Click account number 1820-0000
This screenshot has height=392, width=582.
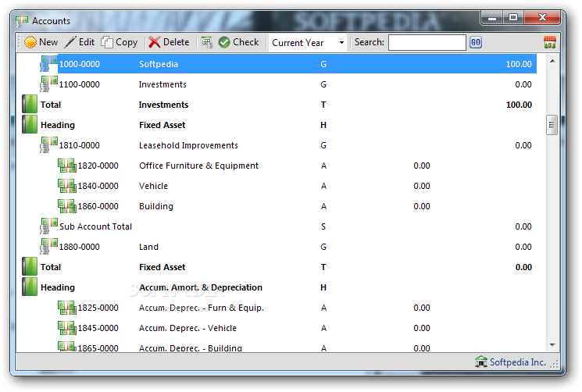(98, 166)
